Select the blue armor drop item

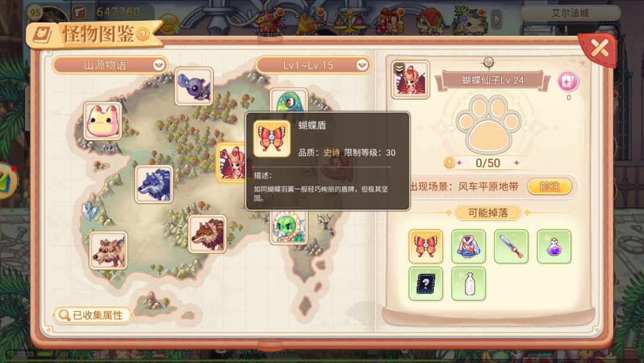coord(468,246)
